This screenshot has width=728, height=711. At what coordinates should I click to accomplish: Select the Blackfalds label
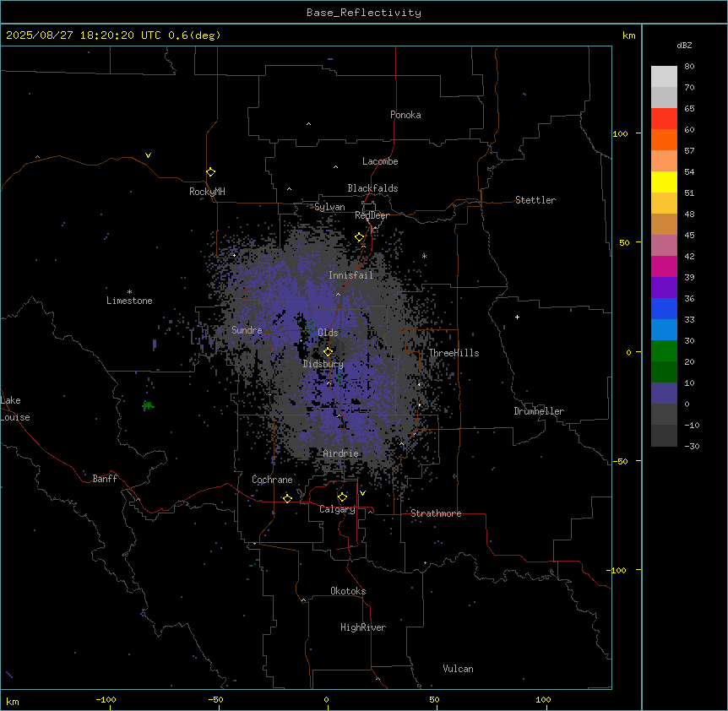pyautogui.click(x=372, y=188)
